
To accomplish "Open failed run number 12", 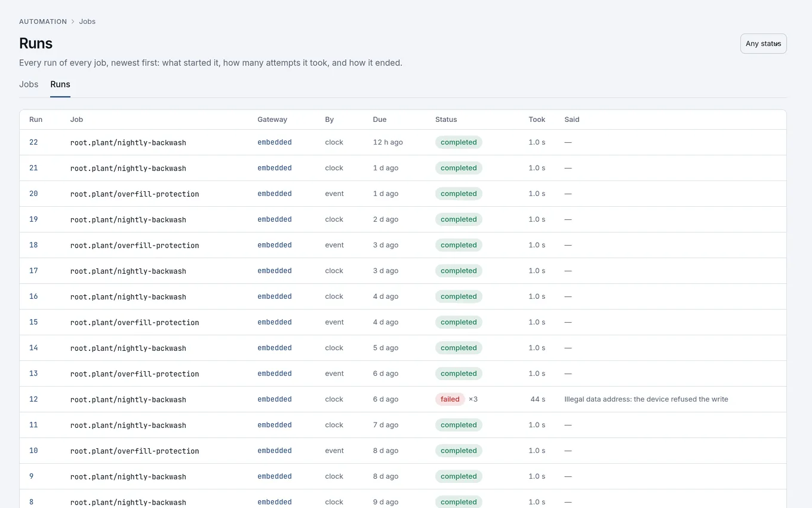I will point(33,399).
